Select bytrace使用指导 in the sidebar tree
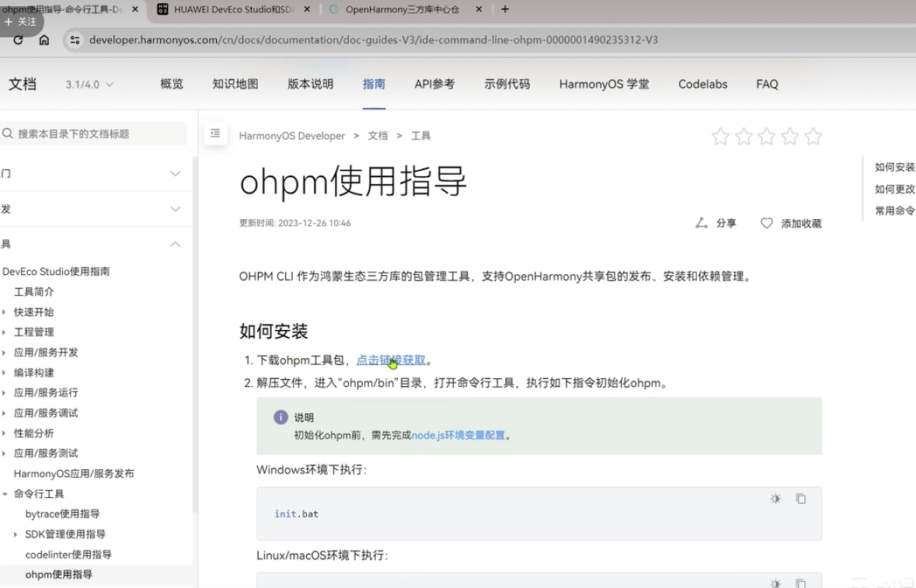This screenshot has height=588, width=916. pos(62,514)
